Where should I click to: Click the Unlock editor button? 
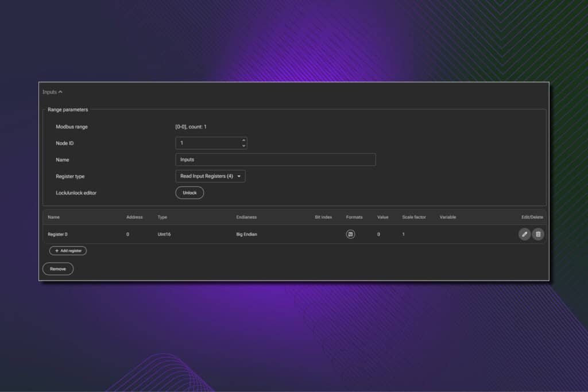coord(189,193)
